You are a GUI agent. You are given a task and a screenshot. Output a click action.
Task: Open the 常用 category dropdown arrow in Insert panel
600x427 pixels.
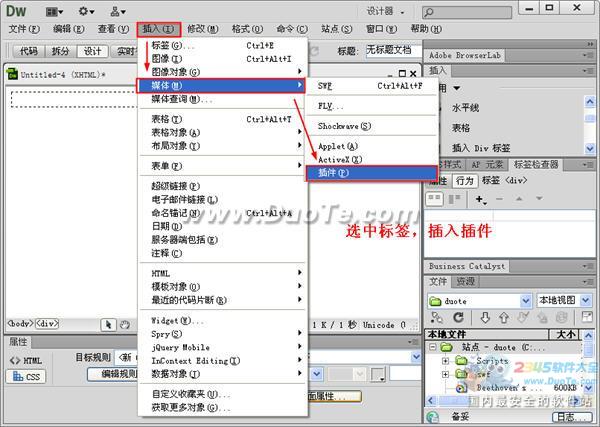pyautogui.click(x=457, y=88)
